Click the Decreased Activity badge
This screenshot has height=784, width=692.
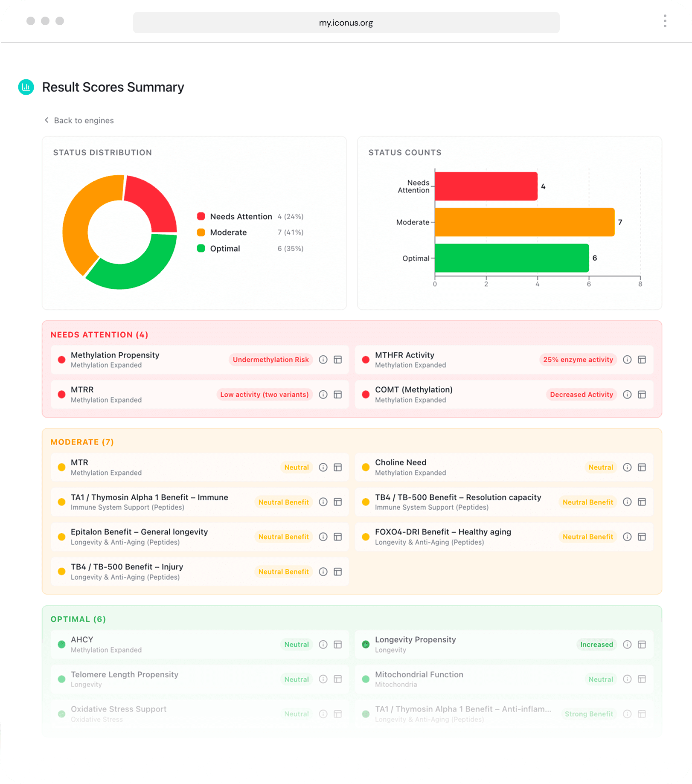coord(581,395)
